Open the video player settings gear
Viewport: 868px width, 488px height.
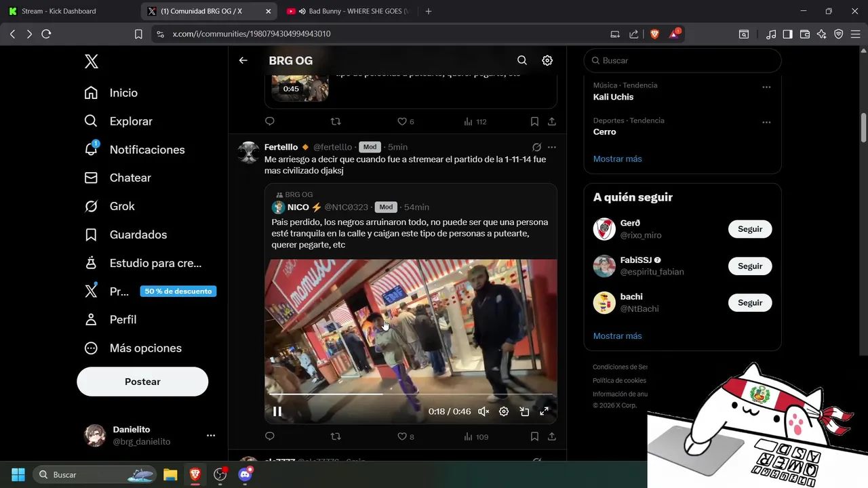tap(504, 411)
